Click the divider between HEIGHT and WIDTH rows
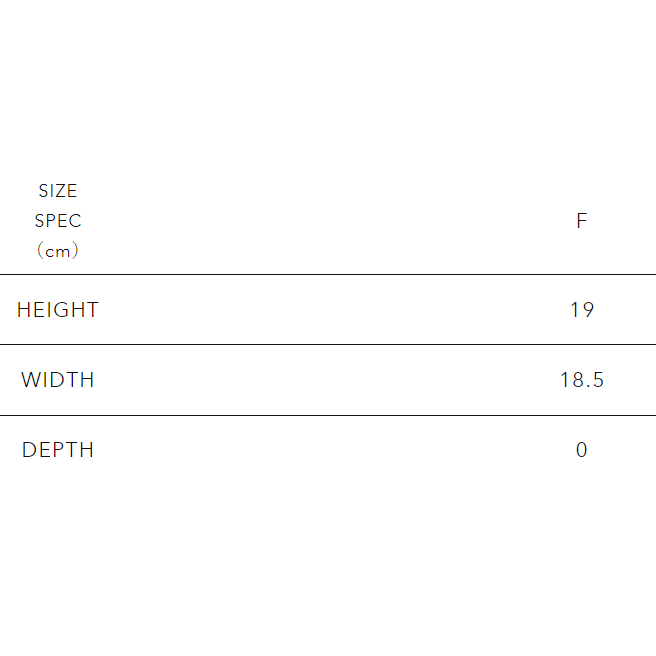The height and width of the screenshot is (656, 656). [x=328, y=344]
